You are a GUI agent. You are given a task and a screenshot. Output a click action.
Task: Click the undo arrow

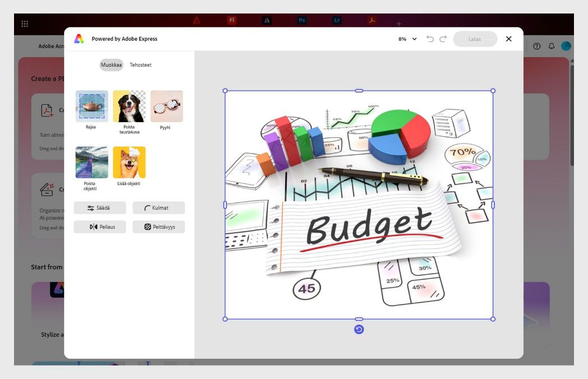click(x=431, y=39)
